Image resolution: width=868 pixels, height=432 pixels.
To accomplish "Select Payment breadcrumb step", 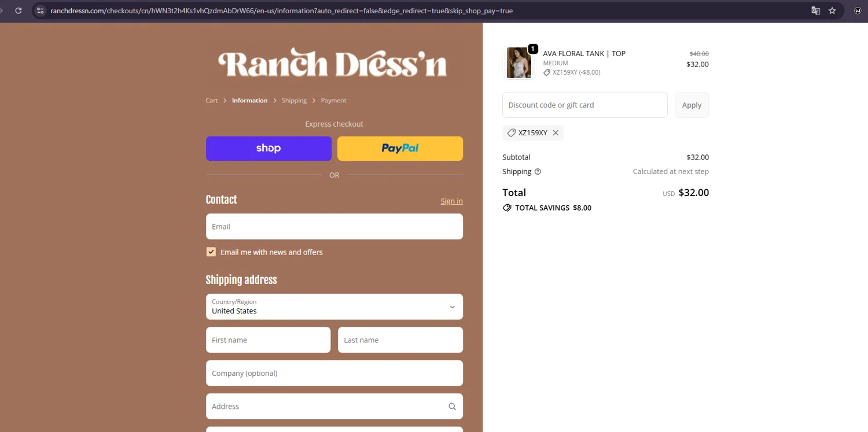I will click(333, 101).
